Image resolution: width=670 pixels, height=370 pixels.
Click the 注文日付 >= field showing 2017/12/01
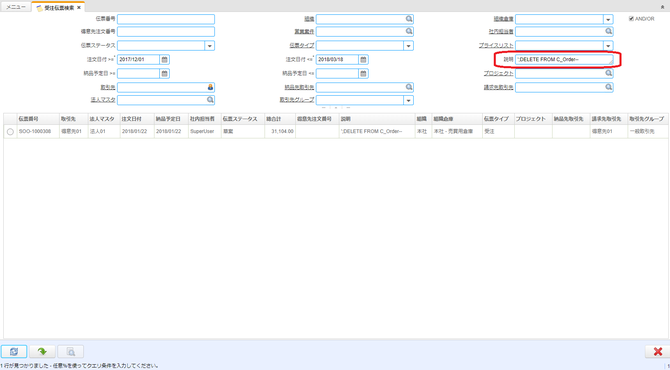(x=138, y=59)
